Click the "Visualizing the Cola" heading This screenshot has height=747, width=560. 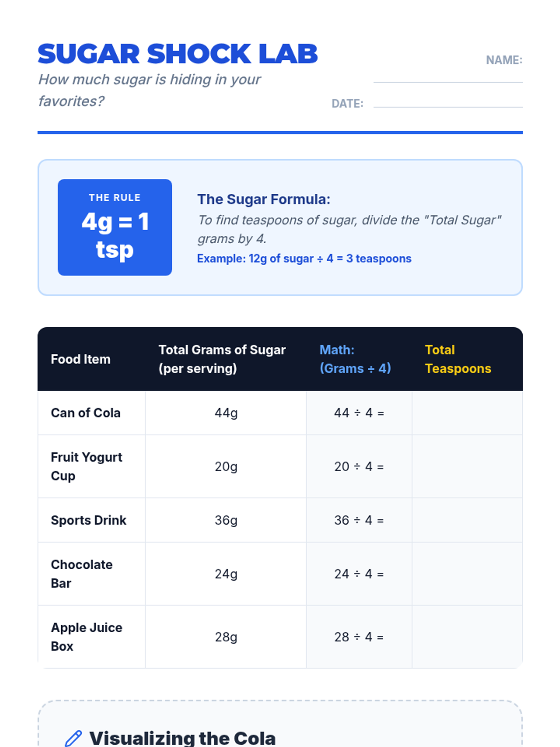click(182, 738)
